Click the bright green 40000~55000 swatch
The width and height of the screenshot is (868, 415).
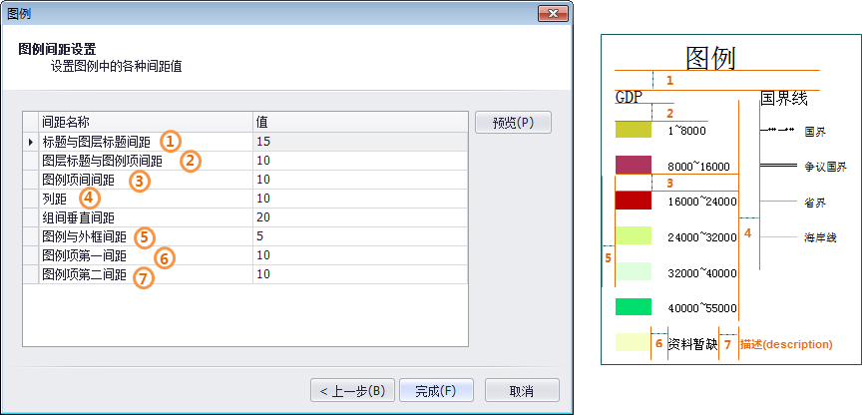(x=633, y=307)
